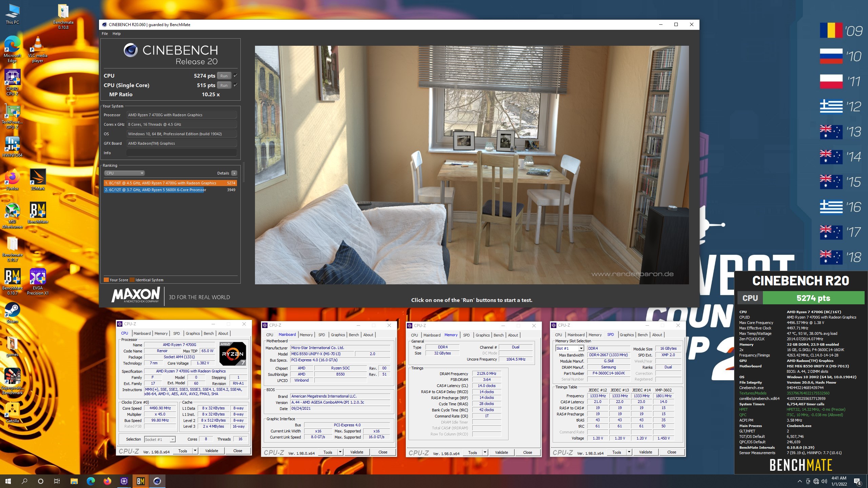The image size is (868, 488).
Task: Open Tools dropdown arrow in SPD window
Action: 629,452
